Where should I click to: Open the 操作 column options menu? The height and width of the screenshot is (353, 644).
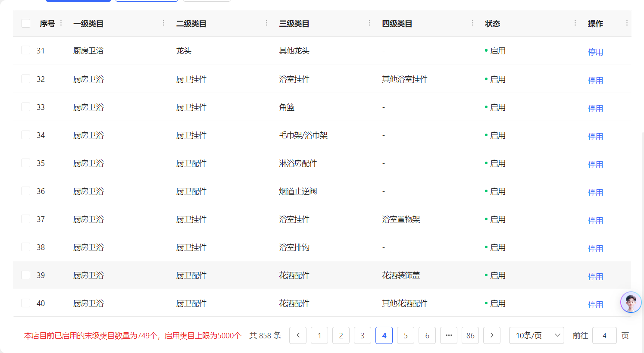(x=626, y=23)
